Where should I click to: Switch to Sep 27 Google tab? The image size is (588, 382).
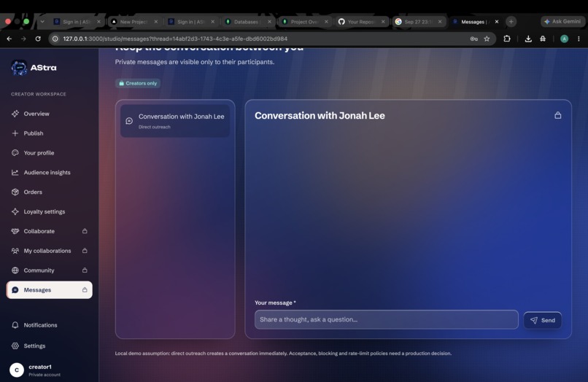418,22
